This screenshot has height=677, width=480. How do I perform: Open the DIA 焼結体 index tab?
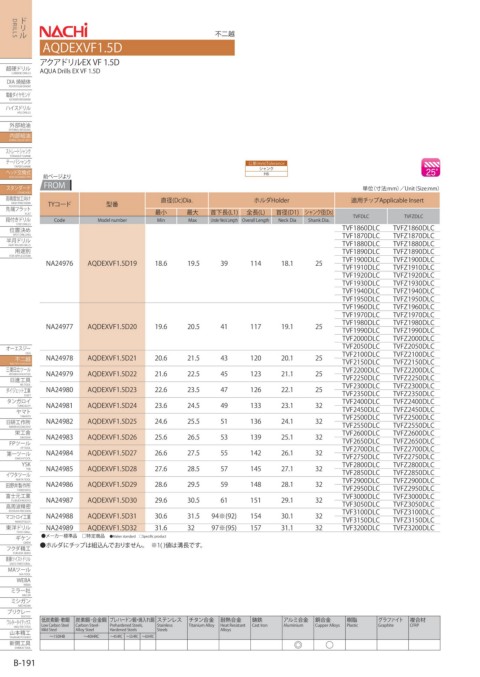16,83
